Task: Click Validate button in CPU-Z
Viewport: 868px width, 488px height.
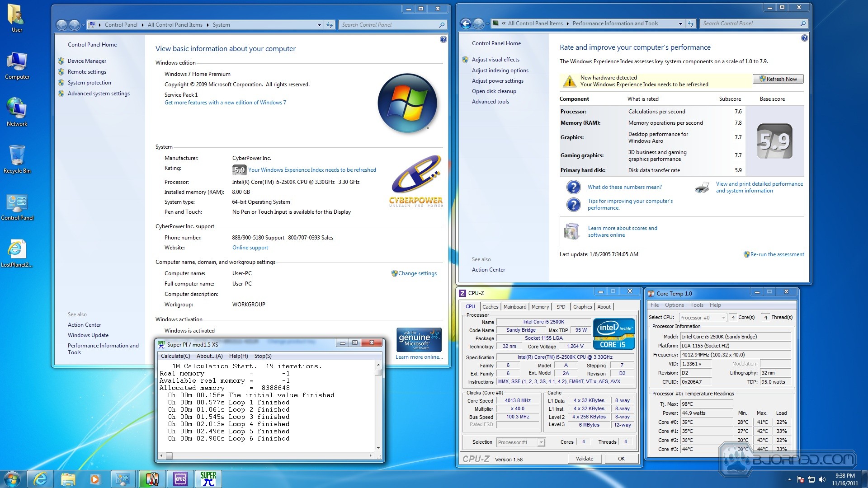Action: pyautogui.click(x=585, y=459)
